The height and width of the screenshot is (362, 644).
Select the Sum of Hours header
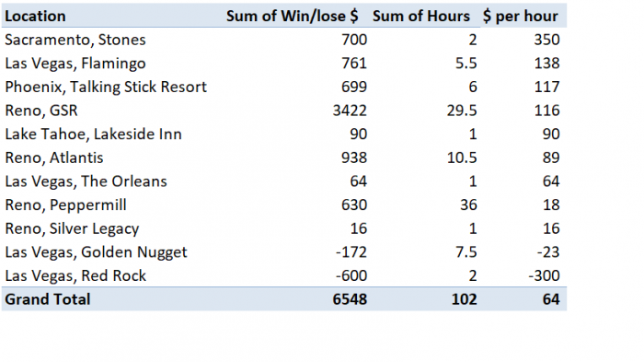coord(421,16)
